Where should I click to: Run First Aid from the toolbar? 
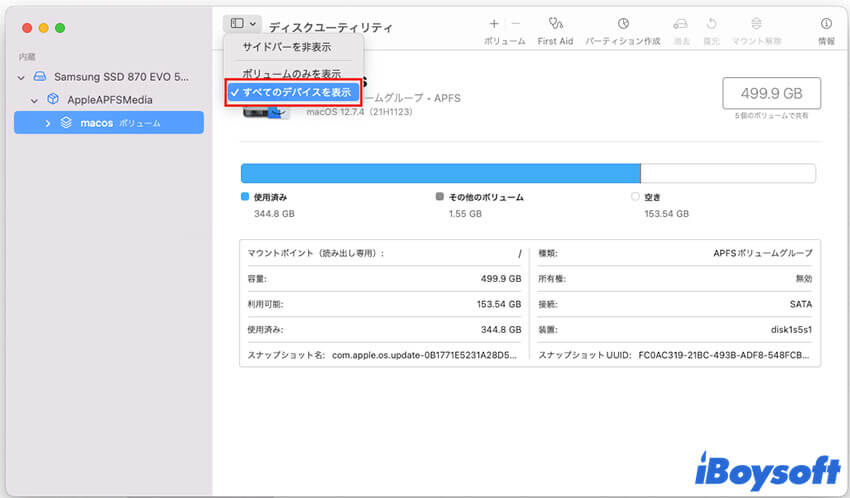[555, 31]
